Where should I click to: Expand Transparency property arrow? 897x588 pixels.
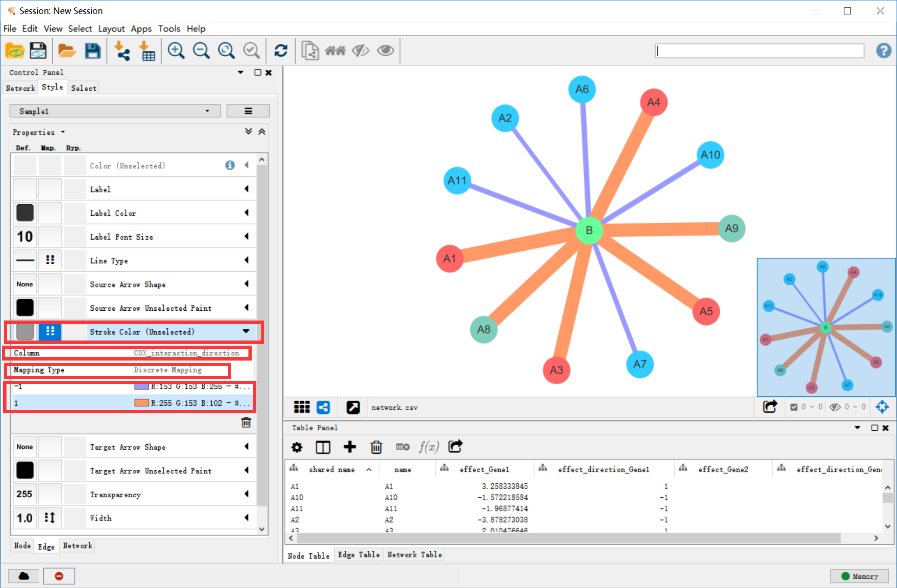(247, 494)
